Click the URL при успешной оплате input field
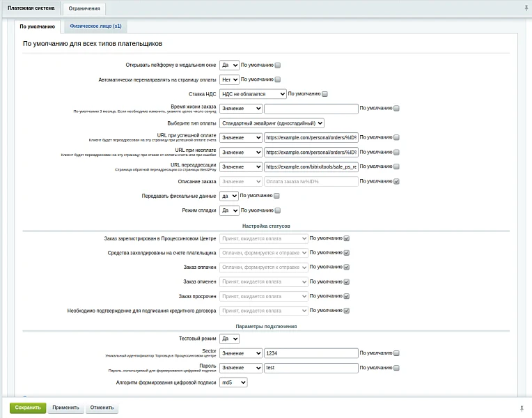Screen dimensions: 532x418 [x=311, y=138]
